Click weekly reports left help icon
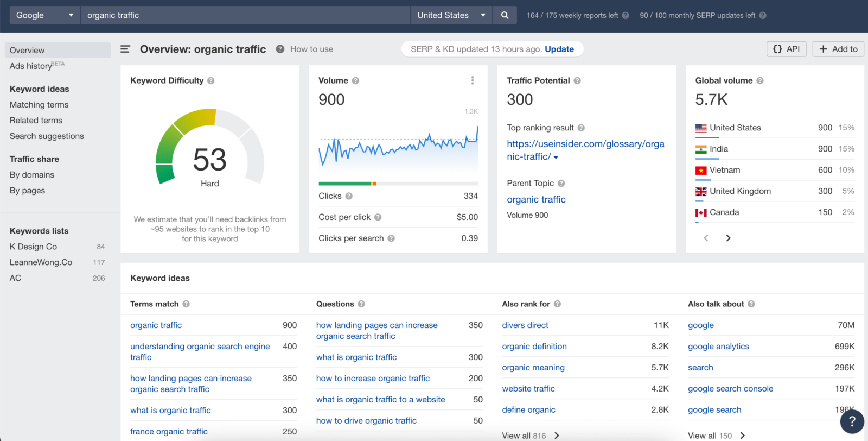The image size is (868, 441). (626, 15)
